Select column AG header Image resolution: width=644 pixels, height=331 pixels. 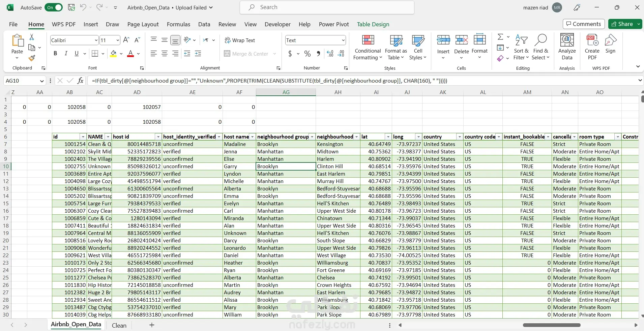286,92
